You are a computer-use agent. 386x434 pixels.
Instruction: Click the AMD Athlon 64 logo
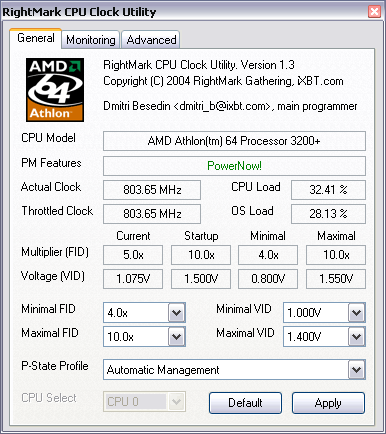(x=55, y=90)
